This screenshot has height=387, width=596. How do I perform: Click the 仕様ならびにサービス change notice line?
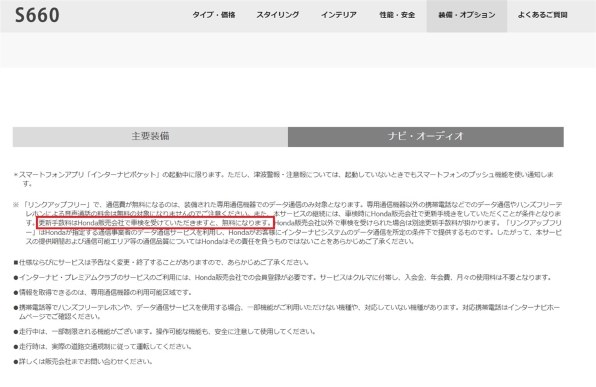[x=162, y=262]
